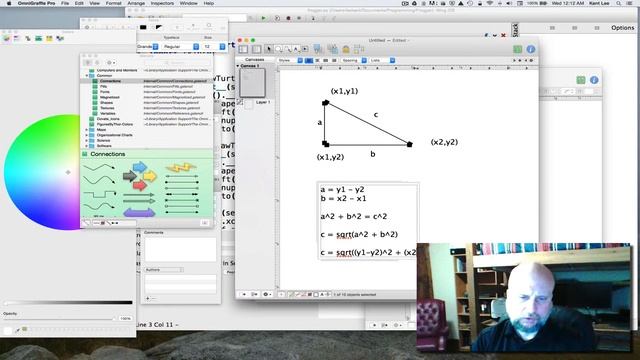
Task: Toggle the left sidebar view button
Action: [243, 49]
